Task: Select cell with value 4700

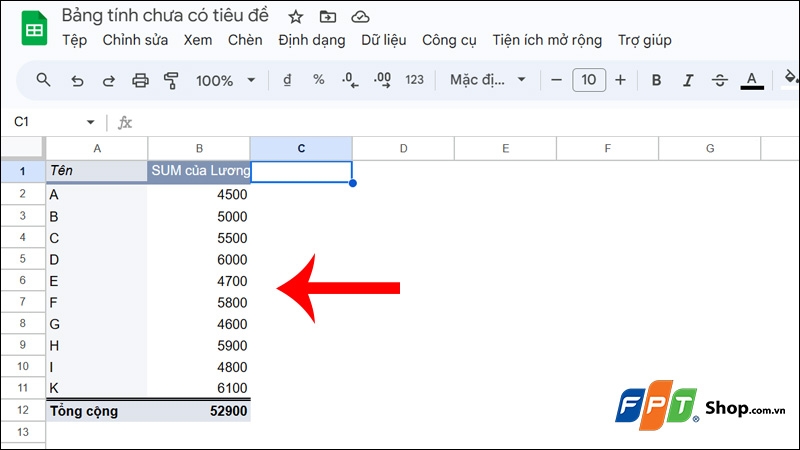Action: click(199, 281)
